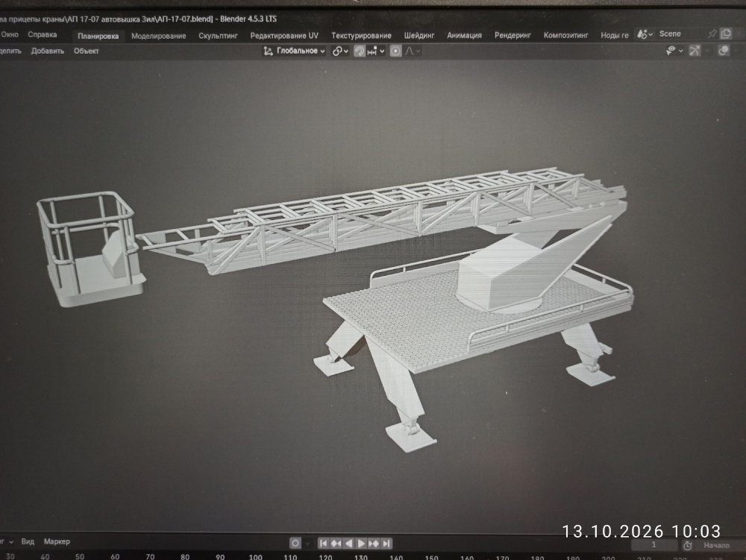The width and height of the screenshot is (746, 560).
Task: Jump to previous keyframe button
Action: pos(336,543)
